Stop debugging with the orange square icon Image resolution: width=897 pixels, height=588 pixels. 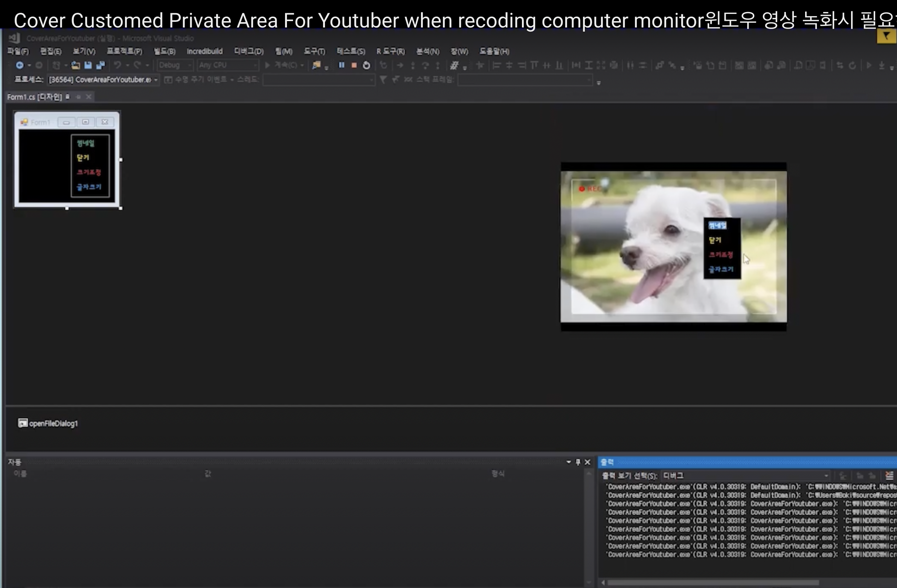click(354, 65)
